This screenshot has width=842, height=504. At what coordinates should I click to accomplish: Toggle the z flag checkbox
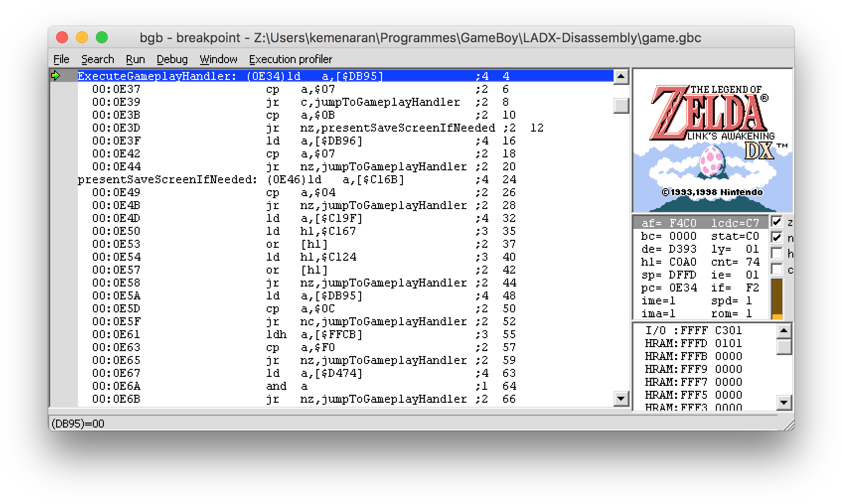tap(777, 221)
